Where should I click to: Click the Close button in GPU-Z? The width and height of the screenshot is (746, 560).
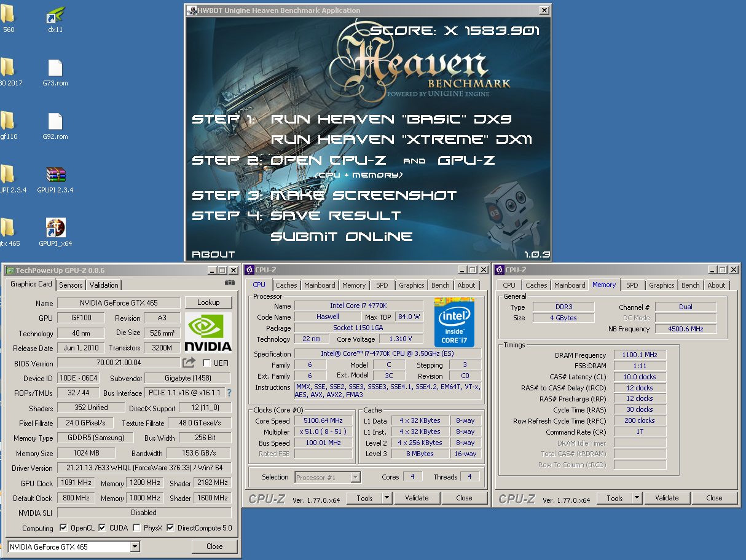click(x=214, y=546)
